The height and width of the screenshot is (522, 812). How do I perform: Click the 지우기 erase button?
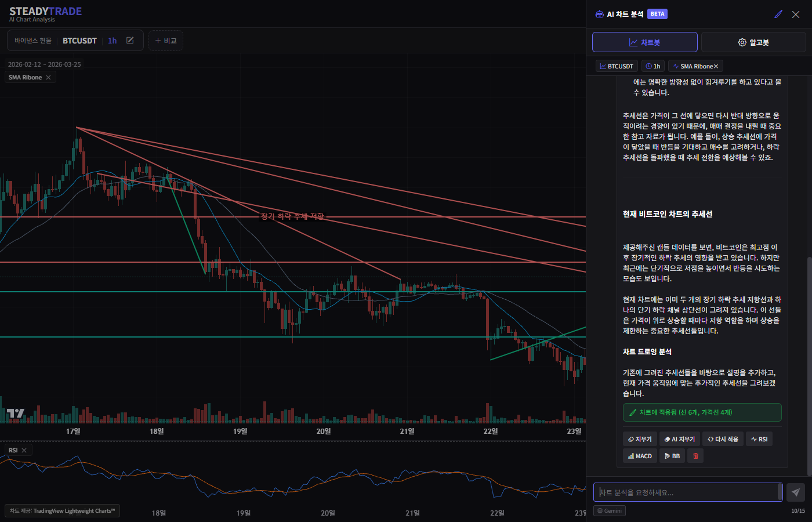point(640,439)
